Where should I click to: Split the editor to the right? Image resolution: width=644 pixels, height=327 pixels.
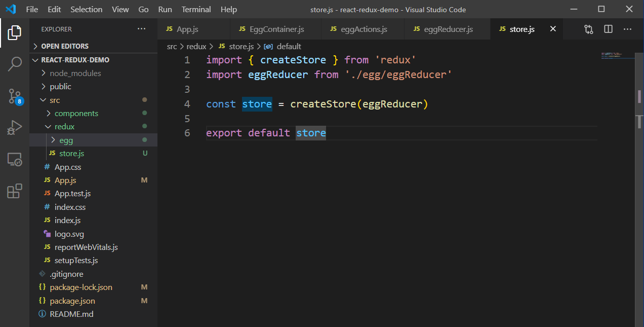609,29
